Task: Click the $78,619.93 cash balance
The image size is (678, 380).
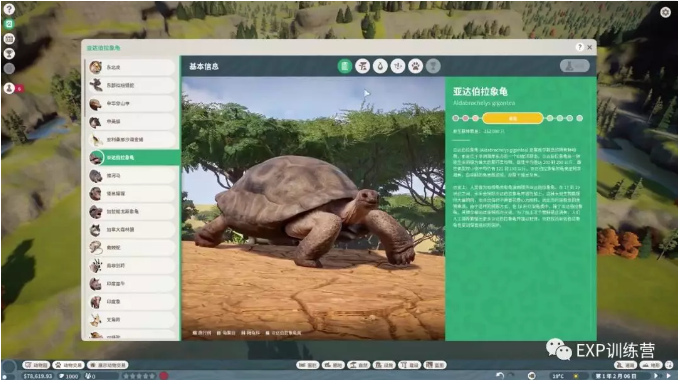Action: (x=38, y=376)
